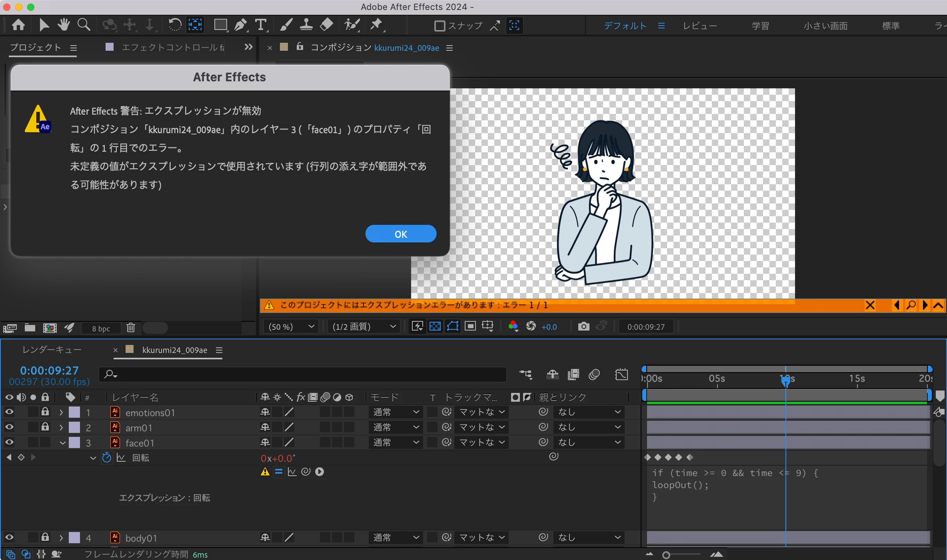
Task: Select the Pen tool in toolbar
Action: coord(240,25)
